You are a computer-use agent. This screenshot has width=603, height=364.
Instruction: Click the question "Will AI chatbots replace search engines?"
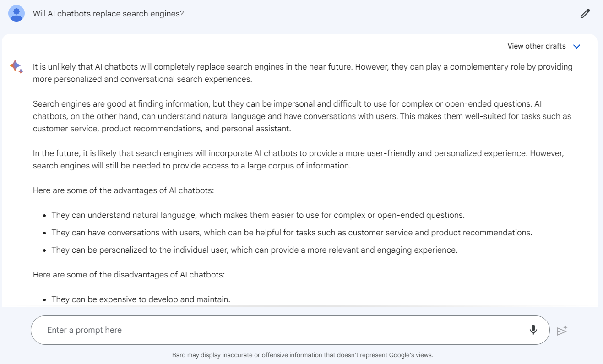108,14
